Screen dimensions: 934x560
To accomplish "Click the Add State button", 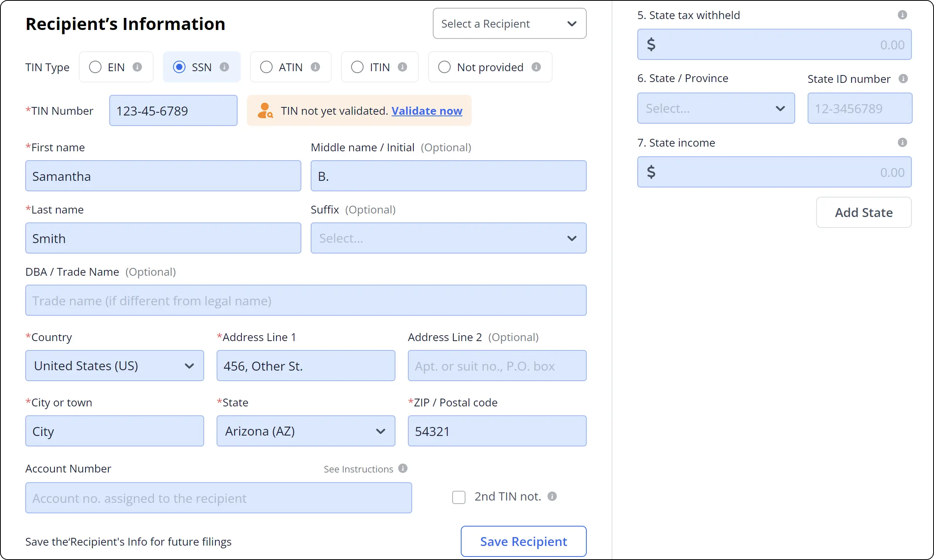I will (863, 212).
